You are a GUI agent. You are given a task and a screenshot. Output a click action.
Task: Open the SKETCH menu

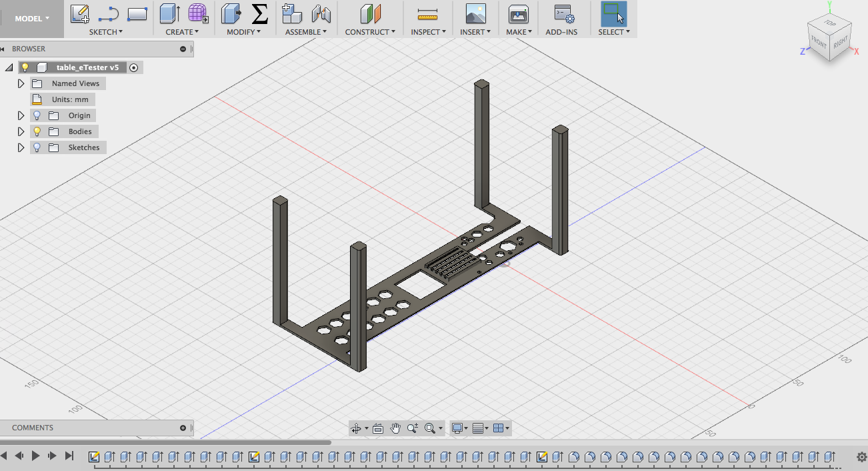[x=106, y=32]
